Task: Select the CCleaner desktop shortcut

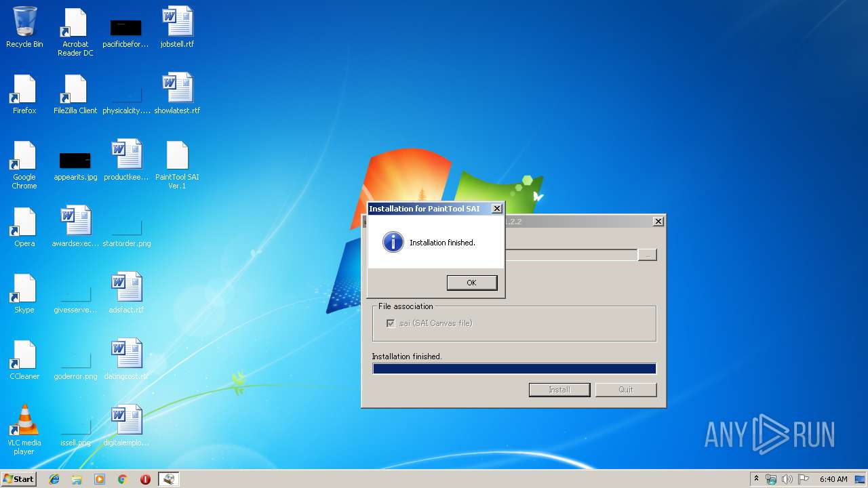Action: (24, 360)
